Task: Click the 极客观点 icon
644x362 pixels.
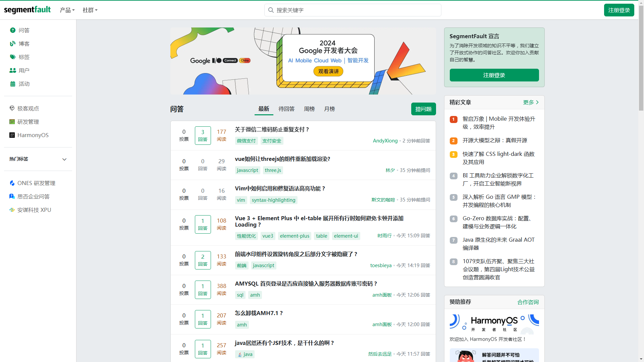Action: pyautogui.click(x=12, y=108)
